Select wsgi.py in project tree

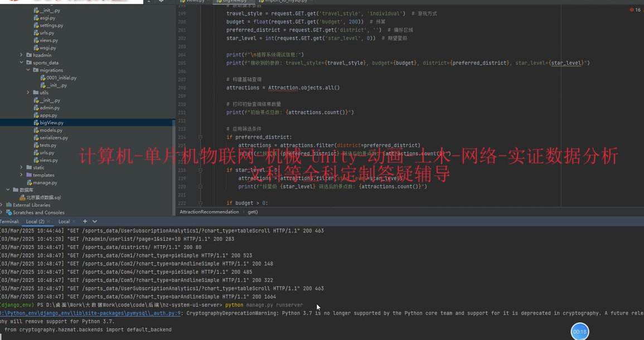[x=47, y=47]
